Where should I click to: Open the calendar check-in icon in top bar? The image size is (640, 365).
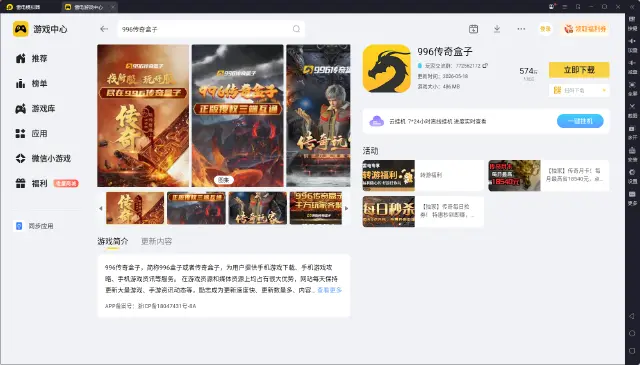point(473,29)
